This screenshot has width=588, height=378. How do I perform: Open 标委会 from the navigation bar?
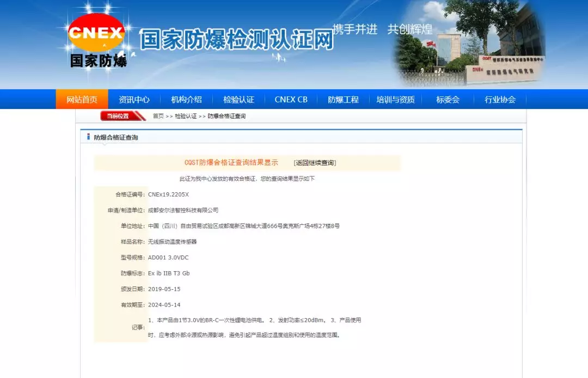[448, 100]
